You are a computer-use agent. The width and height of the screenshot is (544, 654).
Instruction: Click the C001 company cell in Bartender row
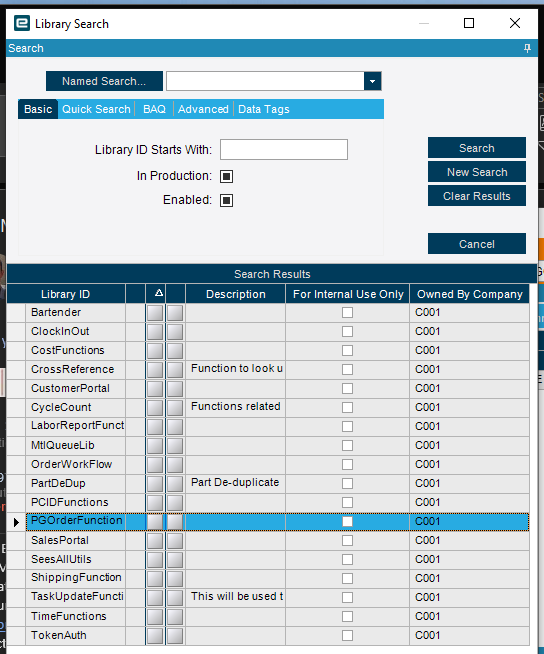click(469, 312)
